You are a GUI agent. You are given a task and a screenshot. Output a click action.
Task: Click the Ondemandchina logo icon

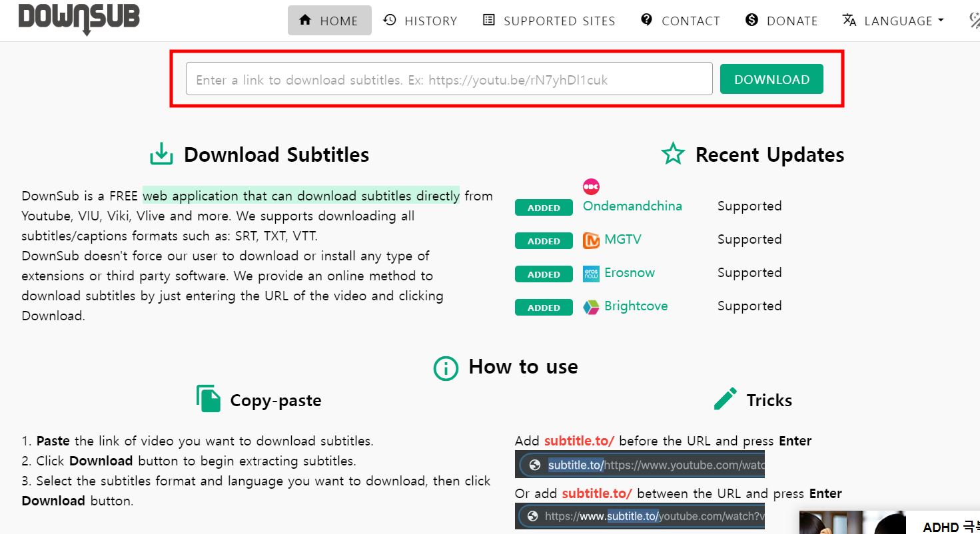591,186
